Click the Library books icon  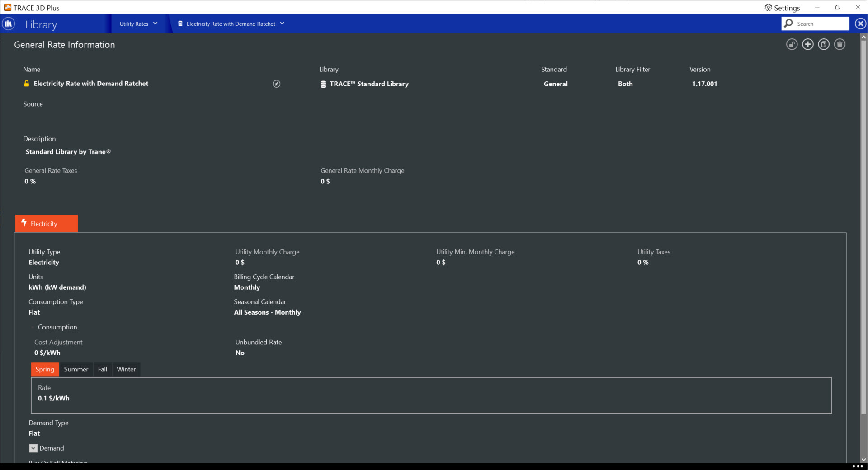9,24
